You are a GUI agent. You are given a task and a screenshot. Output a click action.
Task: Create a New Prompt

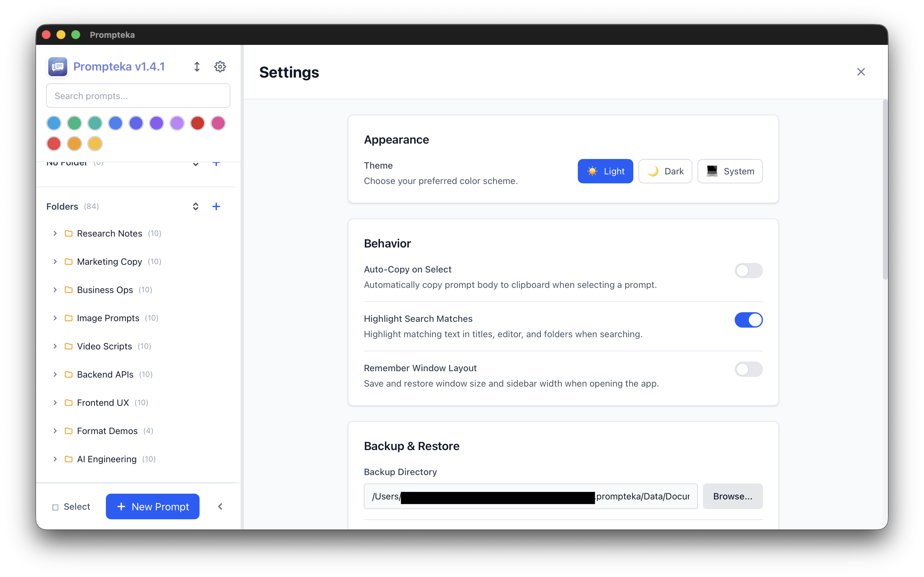click(x=152, y=506)
